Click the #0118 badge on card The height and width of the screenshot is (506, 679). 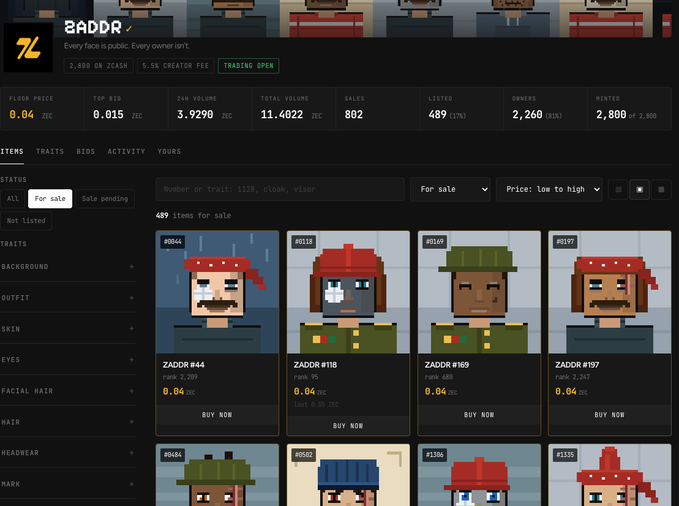coord(304,241)
